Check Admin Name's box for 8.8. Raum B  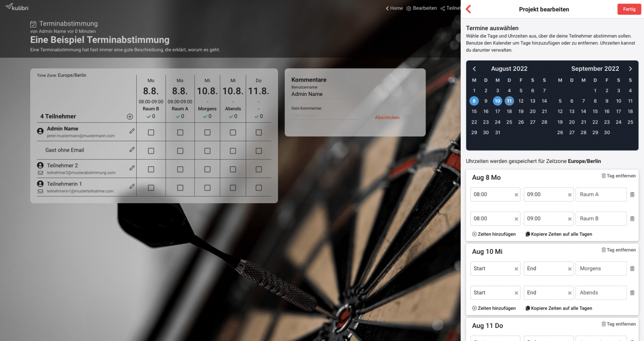[151, 132]
